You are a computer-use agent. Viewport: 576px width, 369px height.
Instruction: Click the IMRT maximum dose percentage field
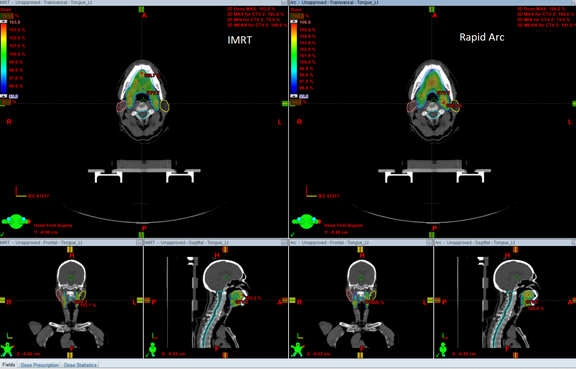click(x=7, y=16)
